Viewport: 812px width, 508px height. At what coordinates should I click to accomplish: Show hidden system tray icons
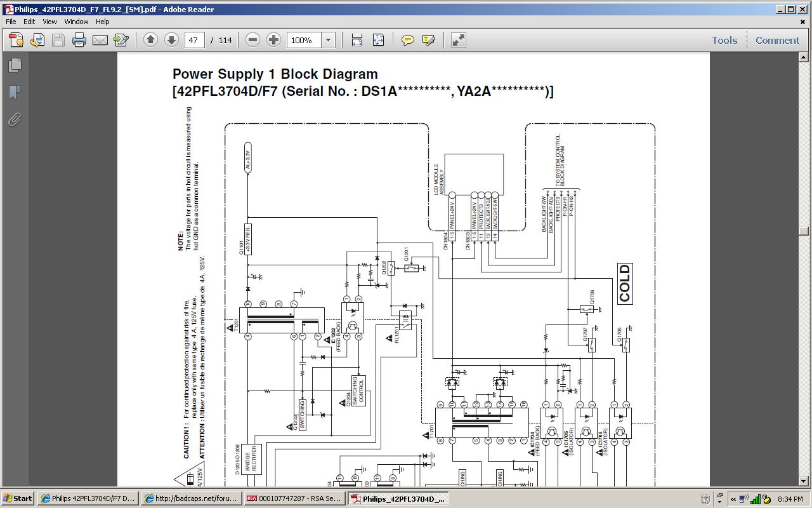coord(733,498)
